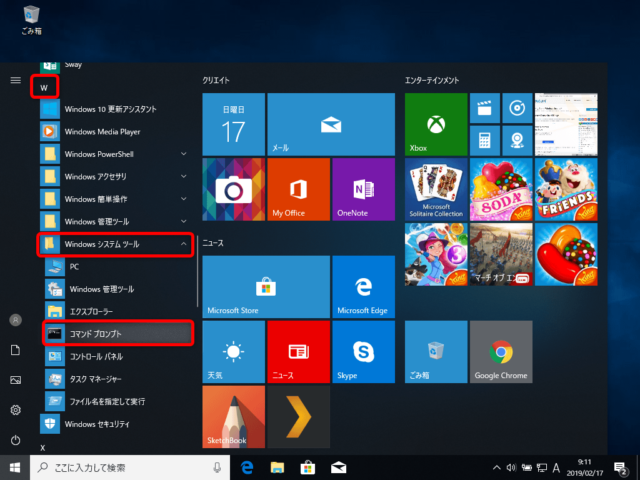This screenshot has height=480, width=640.
Task: Open the Action Center notifications
Action: (620, 468)
